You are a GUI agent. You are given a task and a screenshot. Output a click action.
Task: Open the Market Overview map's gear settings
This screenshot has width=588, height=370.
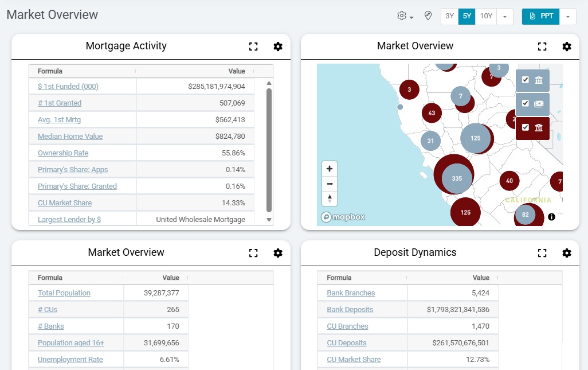click(x=567, y=46)
